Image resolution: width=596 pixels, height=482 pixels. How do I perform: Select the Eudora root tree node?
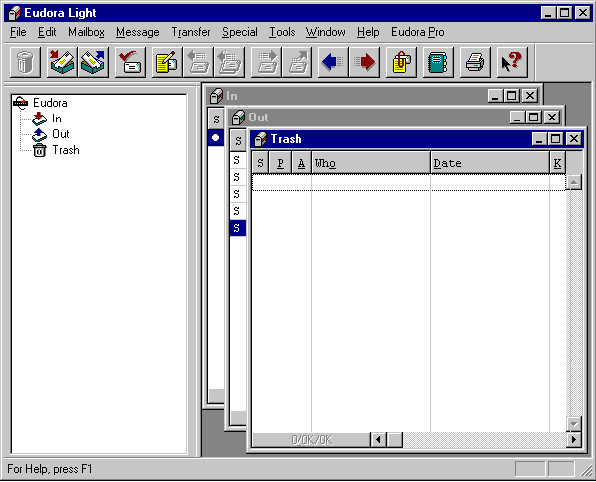[50, 103]
